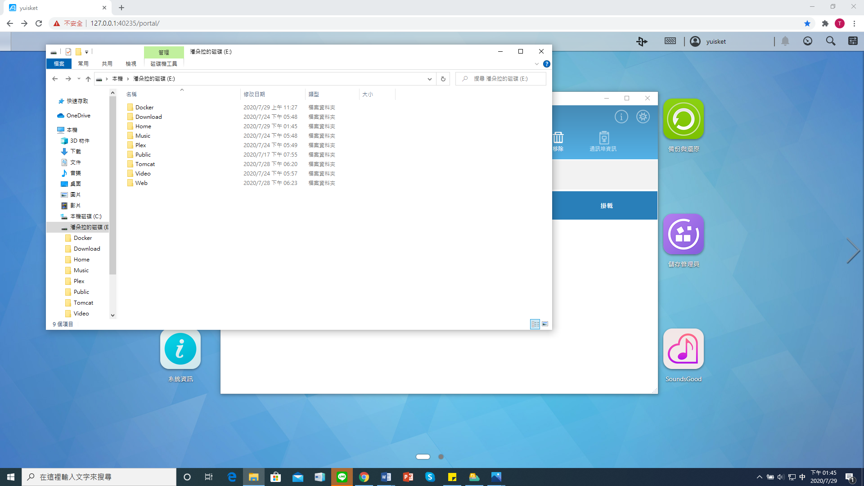Sort by the Name column header
This screenshot has width=864, height=486.
pyautogui.click(x=182, y=94)
